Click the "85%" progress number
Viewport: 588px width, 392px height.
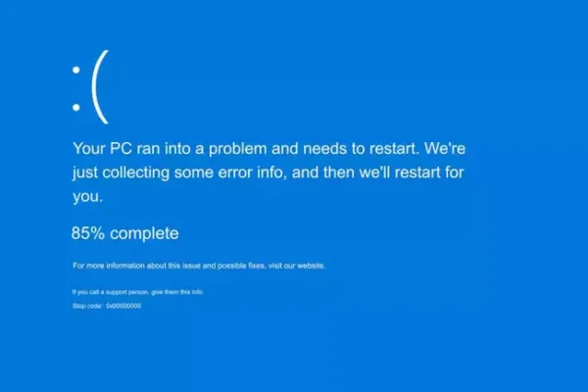(88, 233)
